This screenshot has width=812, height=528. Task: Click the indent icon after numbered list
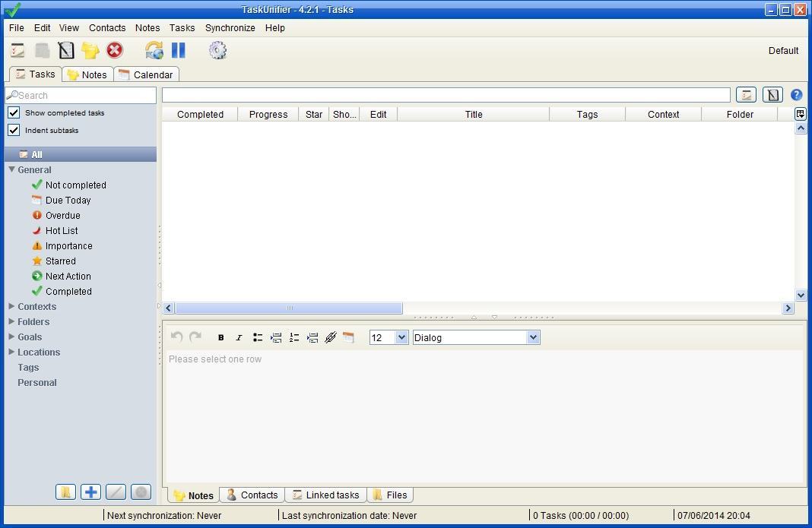point(312,337)
